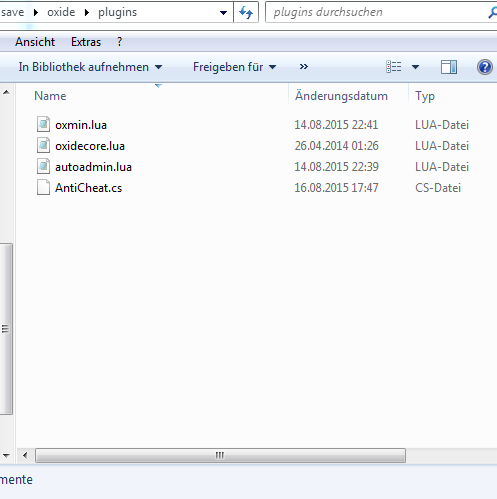
Task: Open In Bibliothek aufnehmen dropdown
Action: tap(90, 67)
